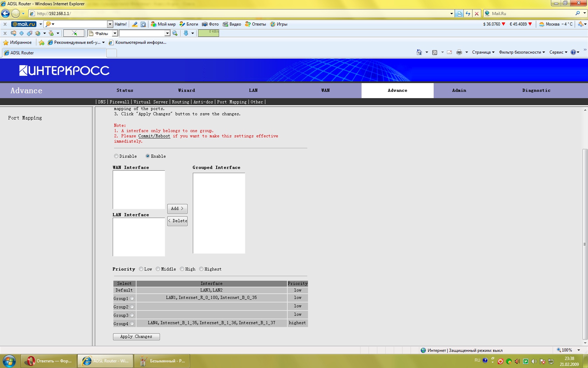This screenshot has width=588, height=368.
Task: Open the Home page icon in command bar
Action: [x=419, y=52]
